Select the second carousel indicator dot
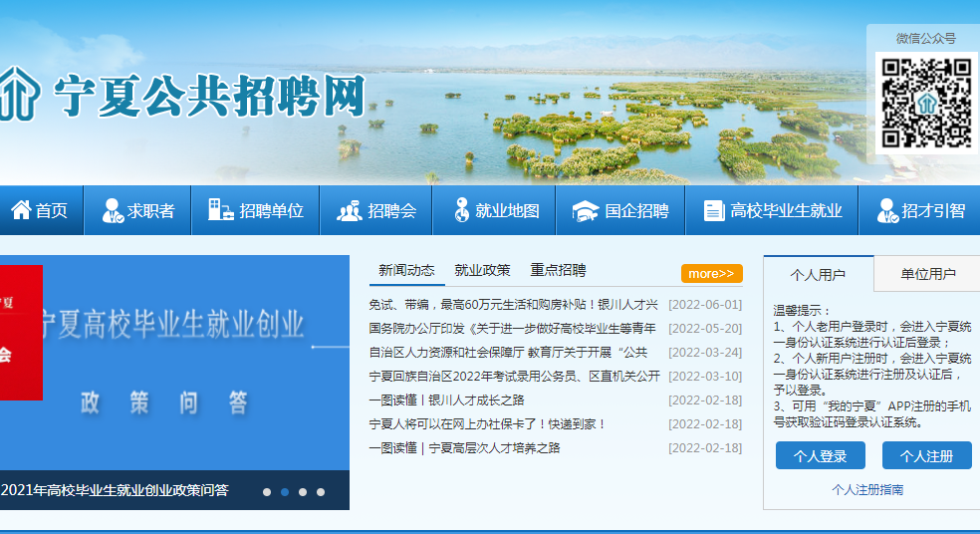980x534 pixels. click(285, 491)
